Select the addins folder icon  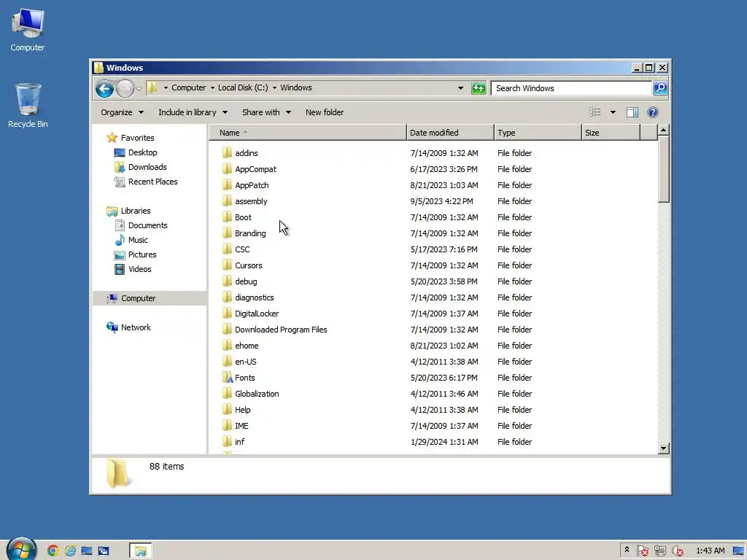(228, 153)
